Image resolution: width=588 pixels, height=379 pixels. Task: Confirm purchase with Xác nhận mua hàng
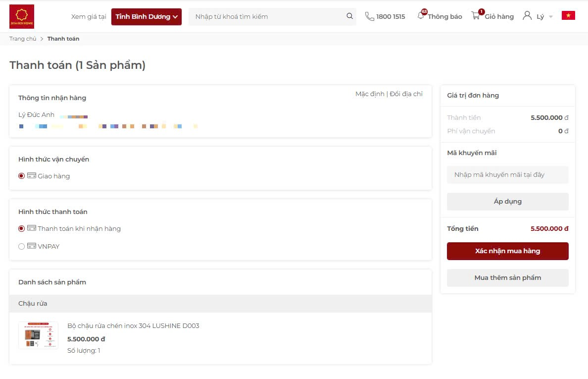point(507,251)
